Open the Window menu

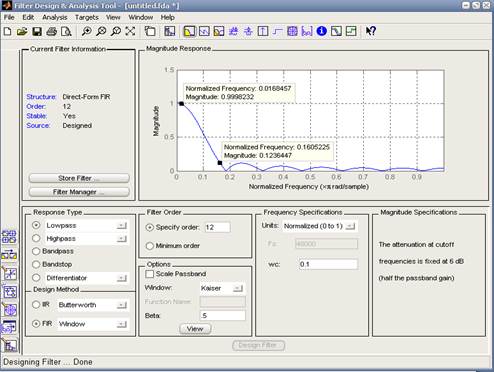coord(140,17)
